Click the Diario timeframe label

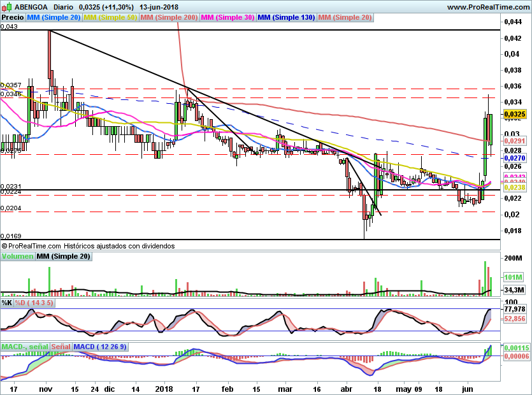pyautogui.click(x=63, y=7)
